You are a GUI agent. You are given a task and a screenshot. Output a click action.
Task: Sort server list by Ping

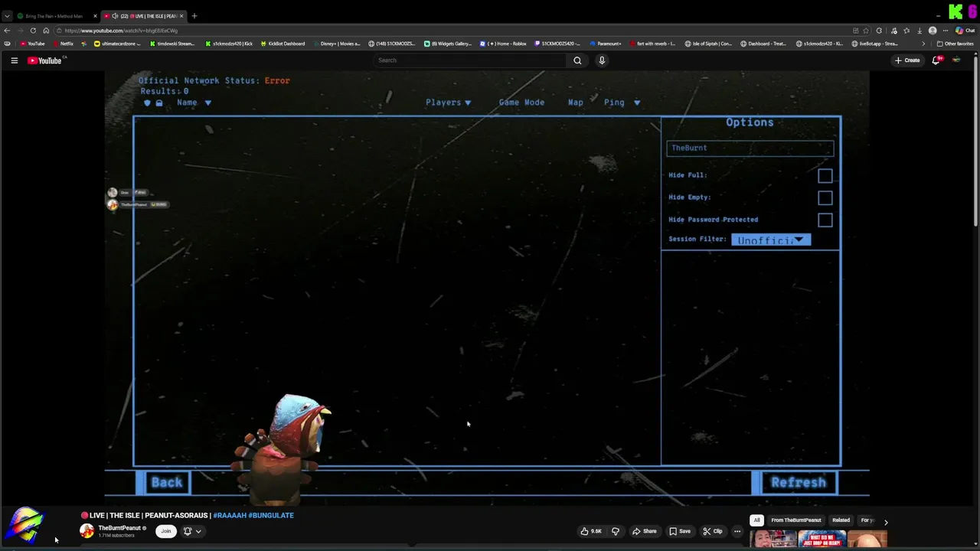pos(622,103)
